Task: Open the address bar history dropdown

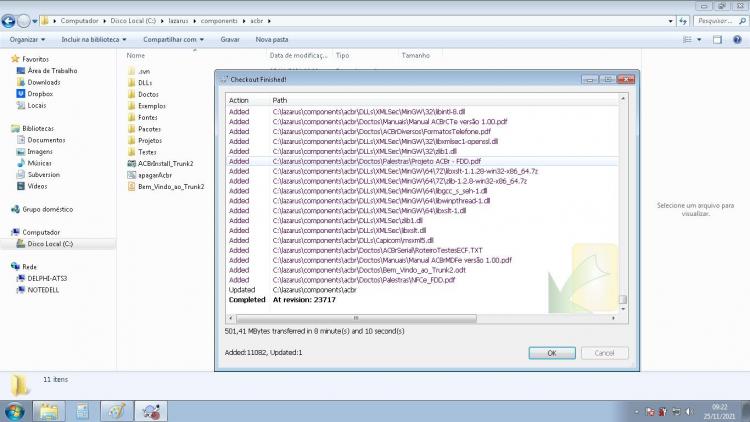Action: [x=670, y=21]
